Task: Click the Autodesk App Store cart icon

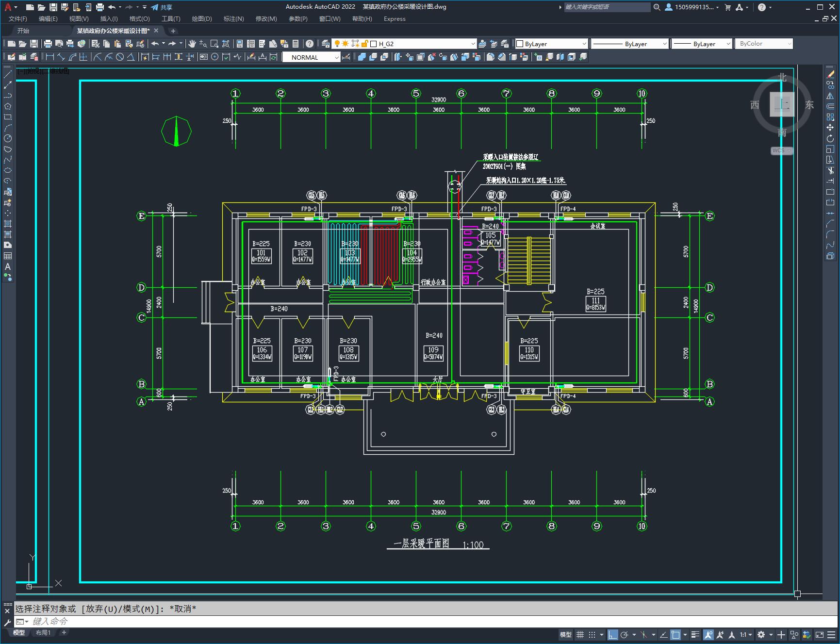Action: click(x=727, y=7)
